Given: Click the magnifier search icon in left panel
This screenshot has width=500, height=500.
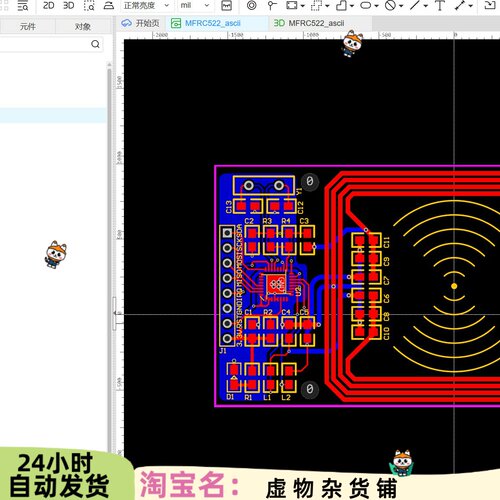Looking at the screenshot, I should (x=95, y=44).
